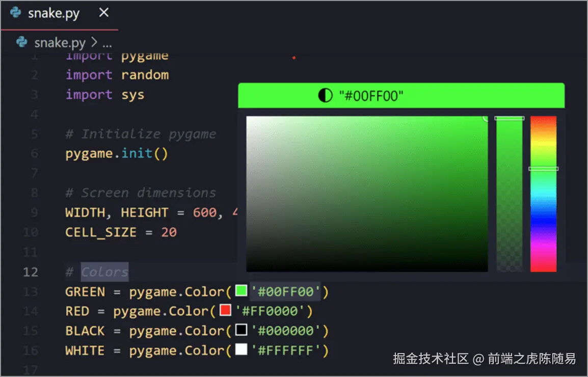Toggle color format via contrast icon

click(325, 96)
